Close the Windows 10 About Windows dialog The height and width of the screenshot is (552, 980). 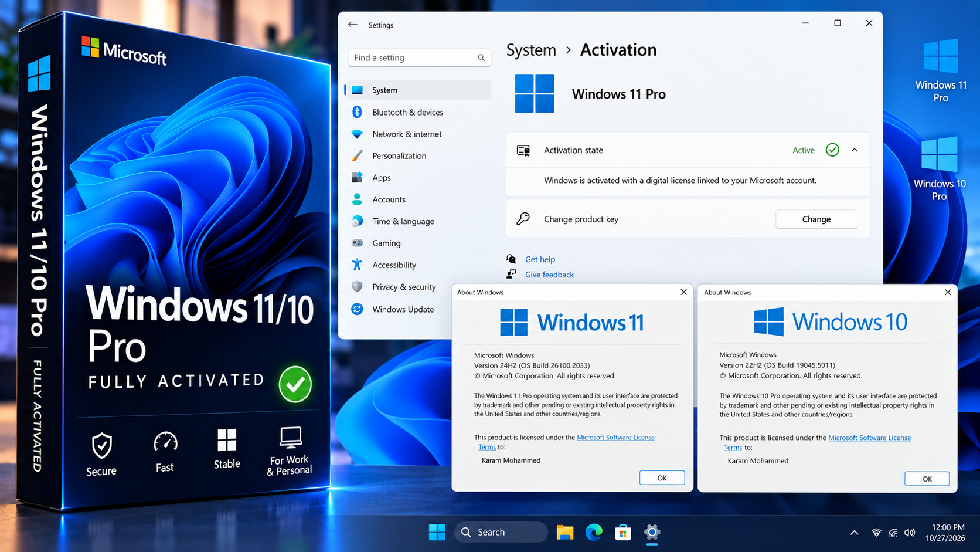pos(948,292)
